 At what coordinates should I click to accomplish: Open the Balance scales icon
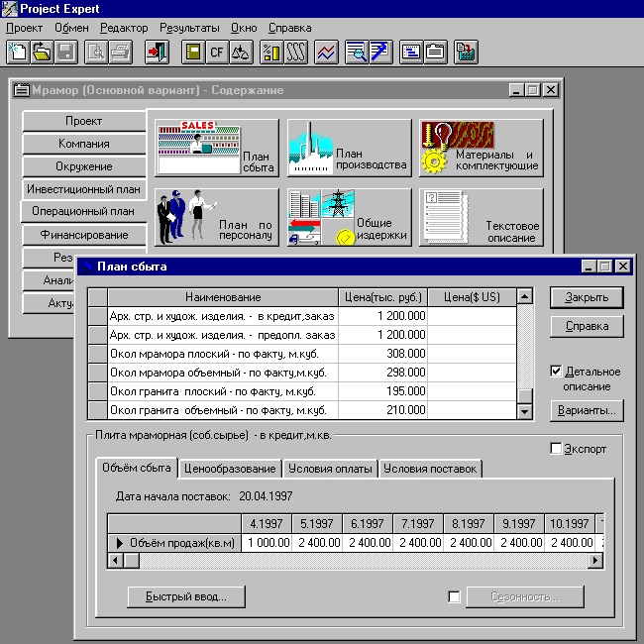(241, 52)
